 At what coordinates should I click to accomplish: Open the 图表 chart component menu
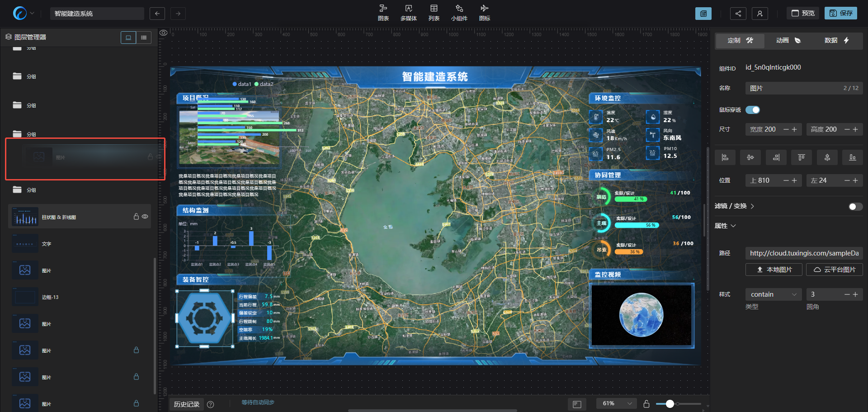(383, 13)
